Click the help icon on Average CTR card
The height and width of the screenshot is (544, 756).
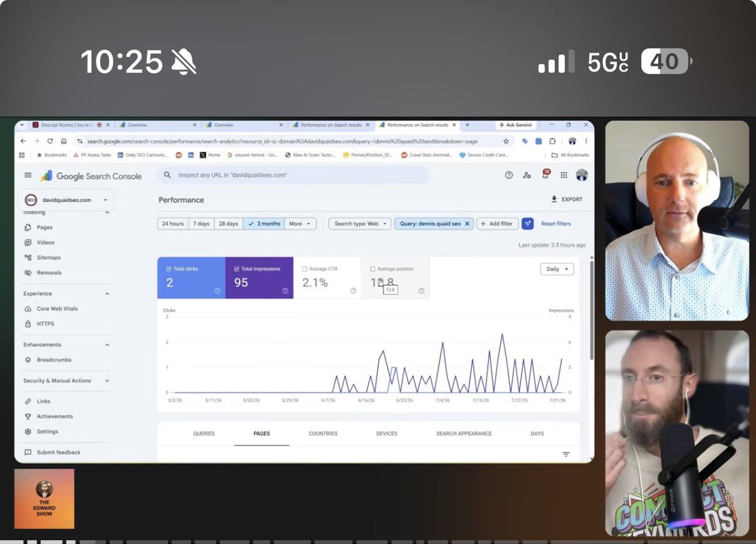click(x=353, y=291)
